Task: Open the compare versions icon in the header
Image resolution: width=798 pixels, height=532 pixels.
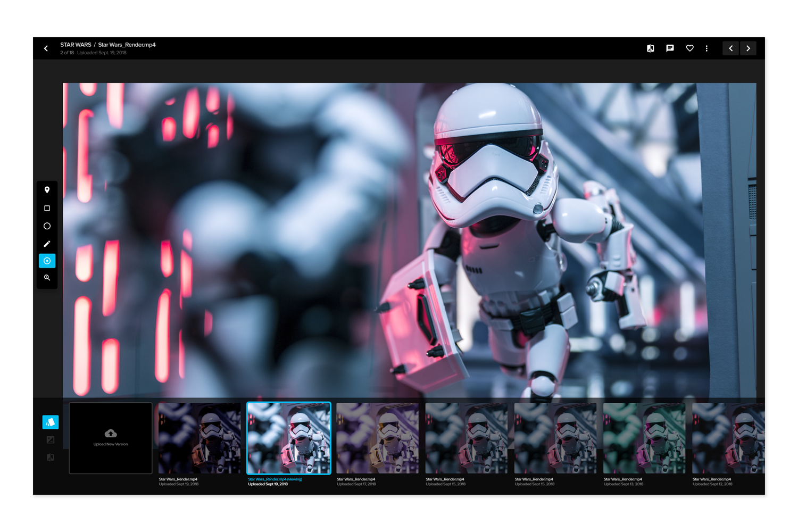Action: (x=650, y=48)
